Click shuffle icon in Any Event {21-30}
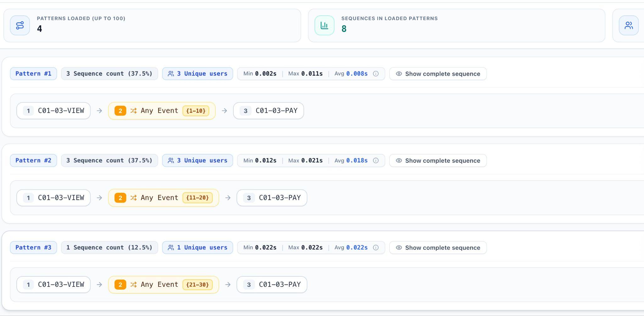Image resolution: width=644 pixels, height=316 pixels. tap(133, 285)
